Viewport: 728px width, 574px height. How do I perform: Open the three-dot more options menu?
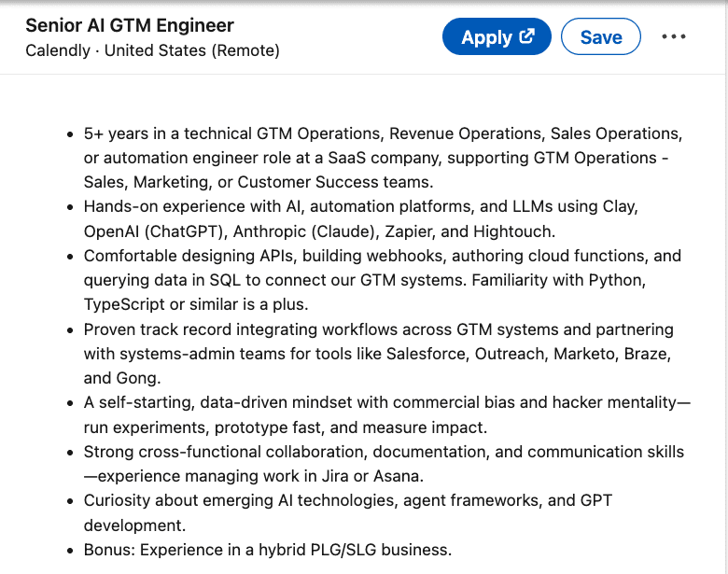tap(673, 37)
